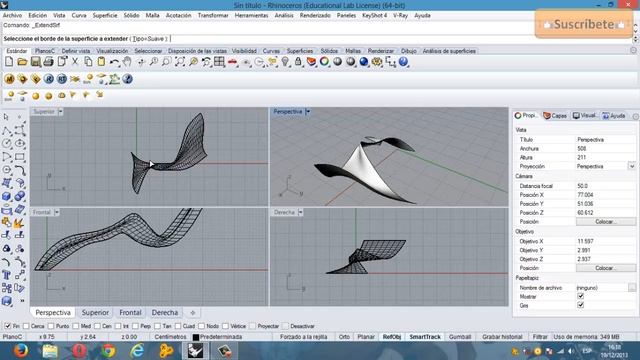Open the Derecha viewport dropdown arrow
The width and height of the screenshot is (640, 360).
pyautogui.click(x=300, y=212)
